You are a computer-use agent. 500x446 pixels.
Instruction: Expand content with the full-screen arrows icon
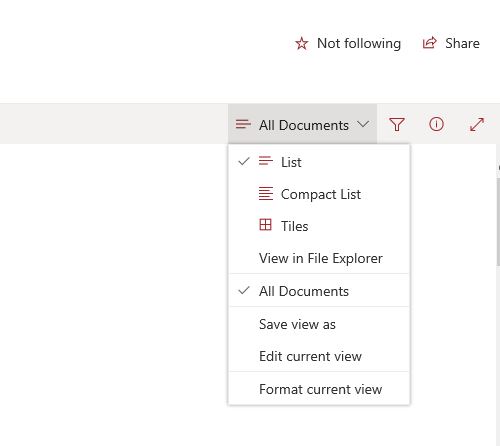point(477,124)
